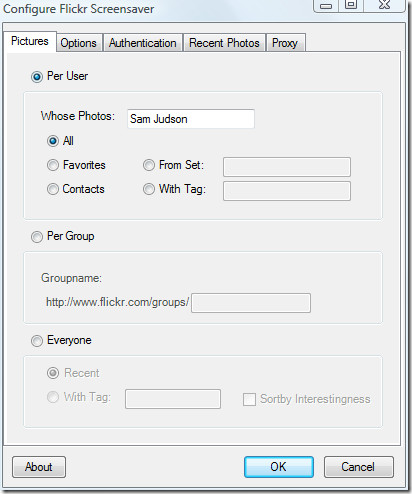Open the Authentication tab

143,43
